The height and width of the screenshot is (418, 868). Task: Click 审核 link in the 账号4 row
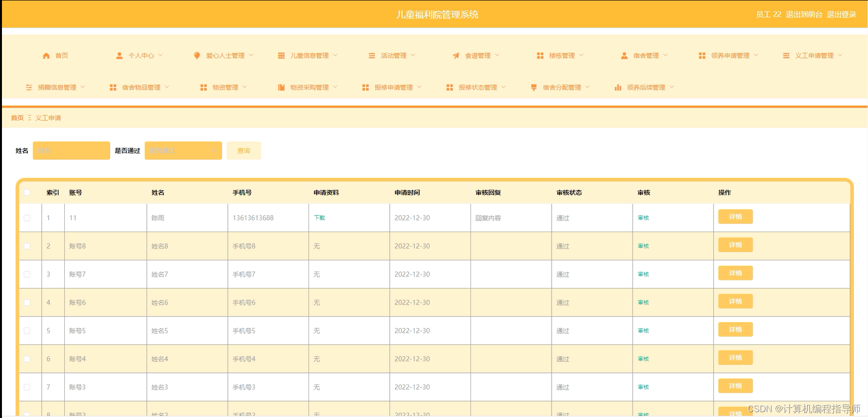643,359
